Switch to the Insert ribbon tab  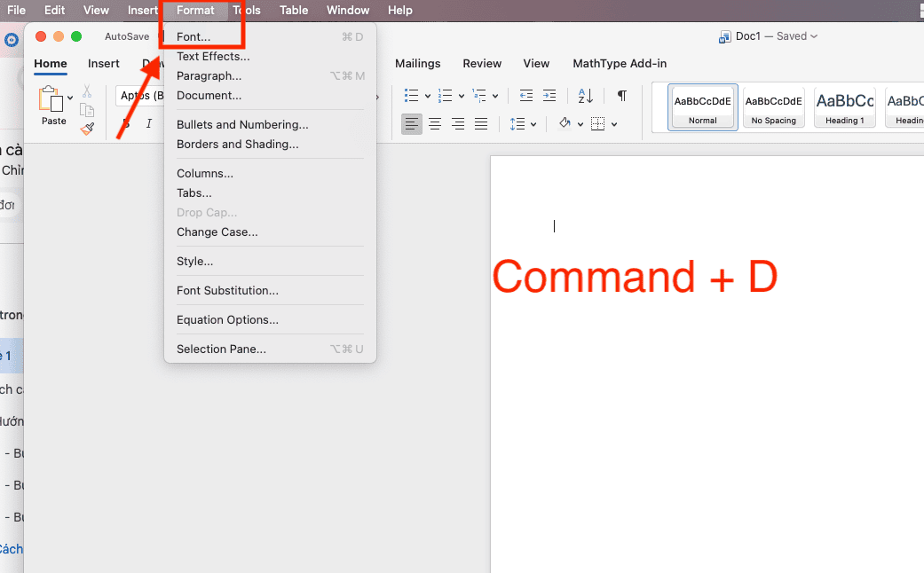click(104, 63)
